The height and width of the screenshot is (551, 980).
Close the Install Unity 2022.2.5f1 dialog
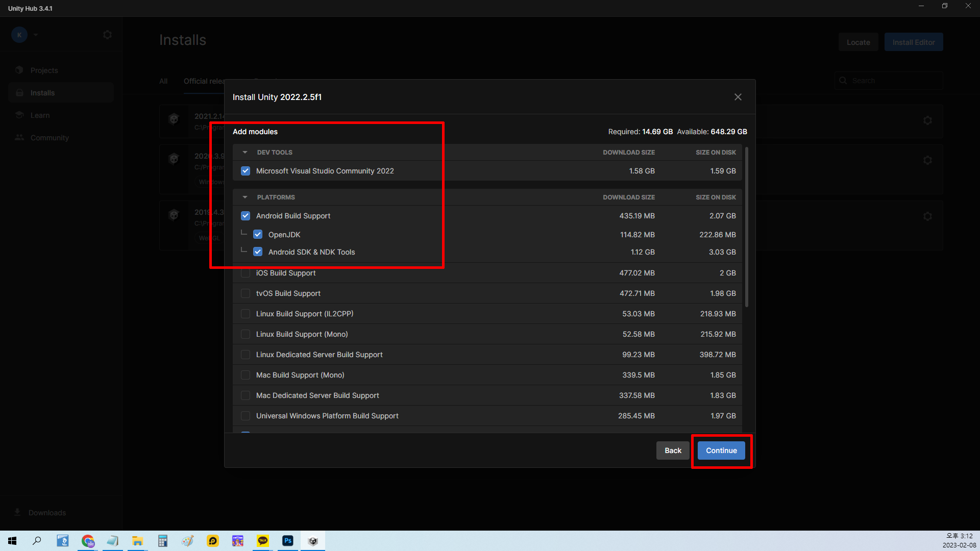click(x=738, y=97)
